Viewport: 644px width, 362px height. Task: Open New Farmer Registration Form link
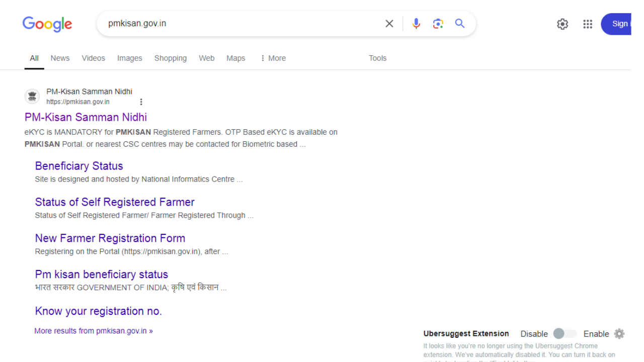[x=110, y=238]
